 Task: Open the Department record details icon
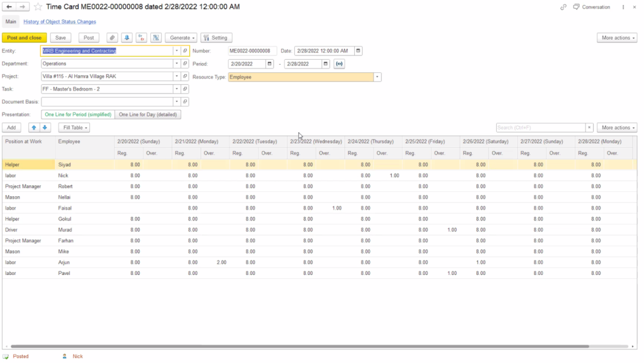pos(186,64)
